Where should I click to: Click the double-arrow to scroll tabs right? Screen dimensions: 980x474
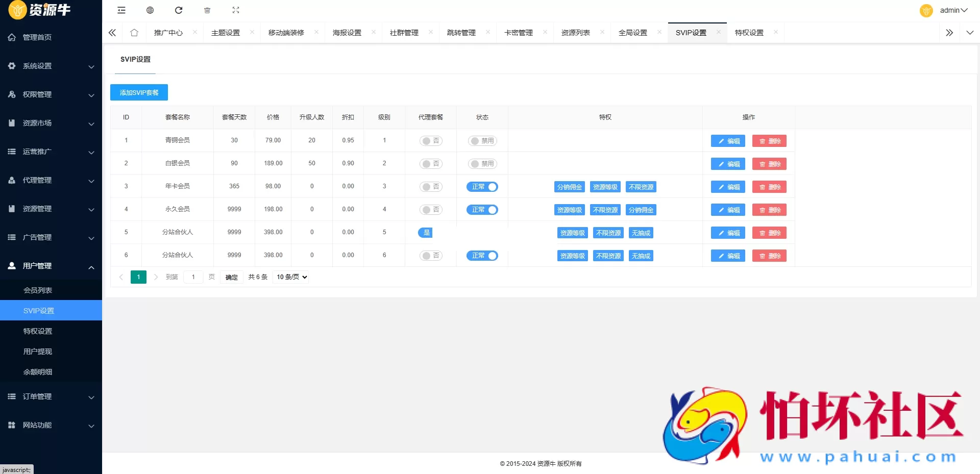point(949,32)
